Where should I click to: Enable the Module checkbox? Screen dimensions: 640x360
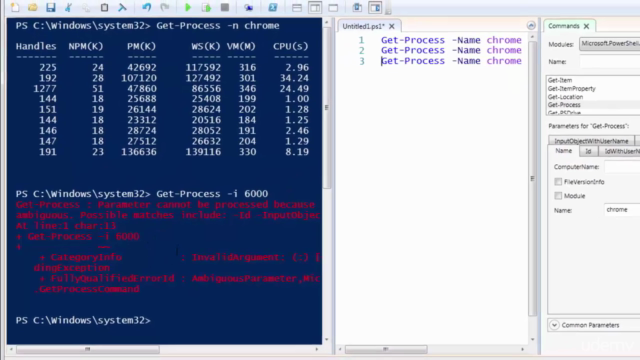point(558,196)
